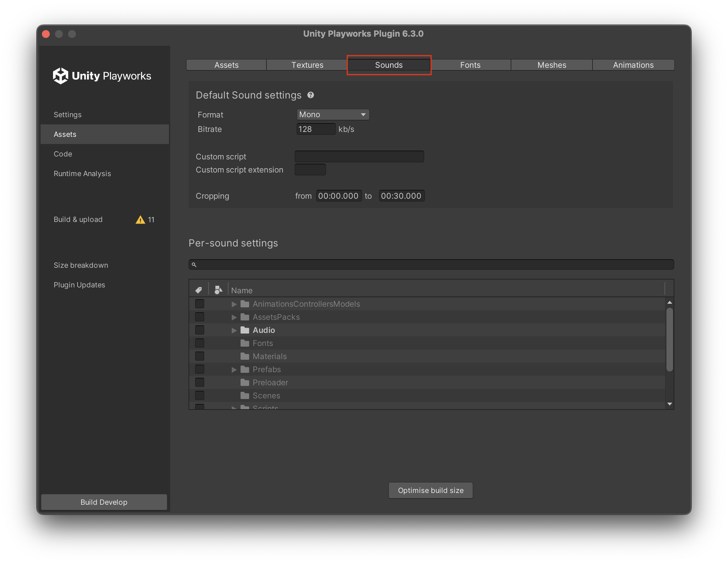Click the list scrollbar down arrow

pyautogui.click(x=669, y=404)
